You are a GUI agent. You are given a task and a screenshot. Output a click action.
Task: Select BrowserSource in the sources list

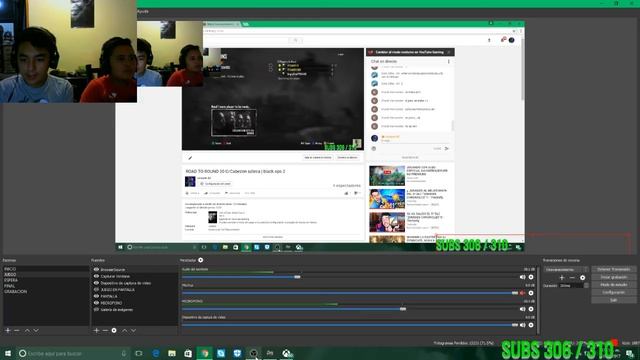(x=113, y=270)
